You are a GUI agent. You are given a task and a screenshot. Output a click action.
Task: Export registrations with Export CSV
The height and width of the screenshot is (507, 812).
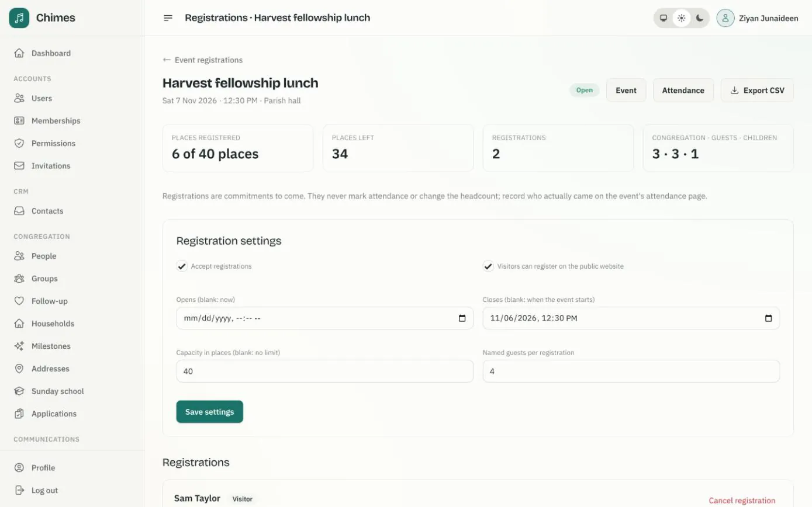click(x=757, y=91)
